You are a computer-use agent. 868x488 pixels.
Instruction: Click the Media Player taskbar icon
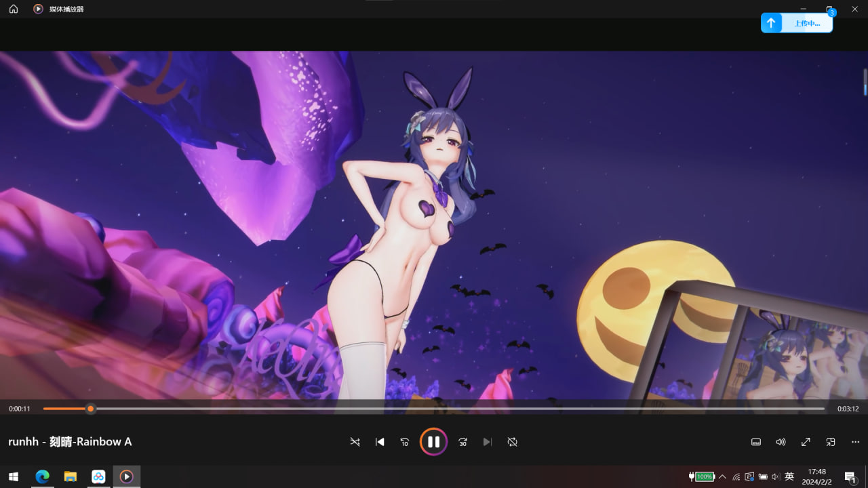tap(126, 476)
